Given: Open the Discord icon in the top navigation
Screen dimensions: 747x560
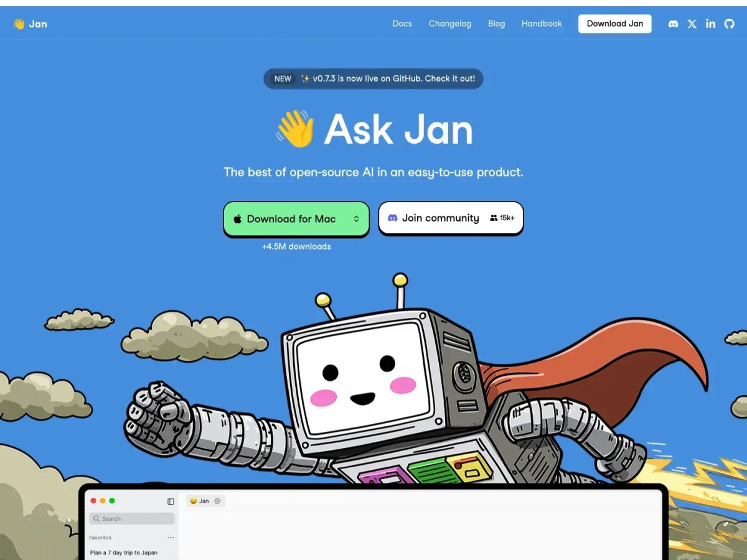Looking at the screenshot, I should (673, 24).
